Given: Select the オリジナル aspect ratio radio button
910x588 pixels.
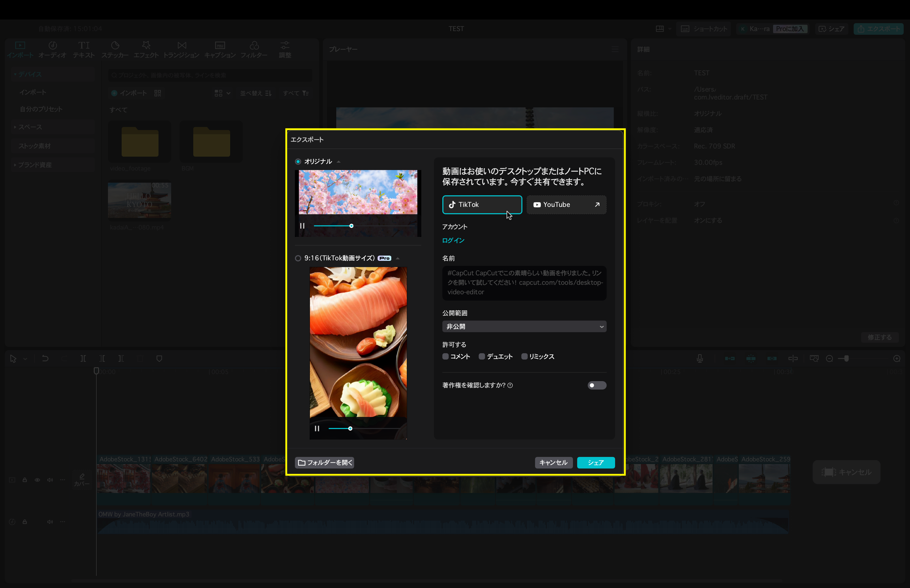Looking at the screenshot, I should pos(298,162).
